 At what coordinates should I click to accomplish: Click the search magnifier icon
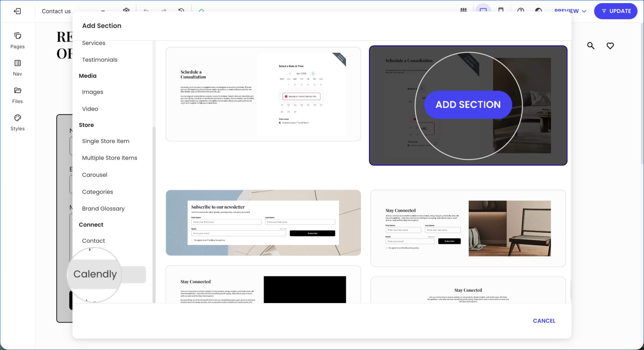(x=591, y=46)
